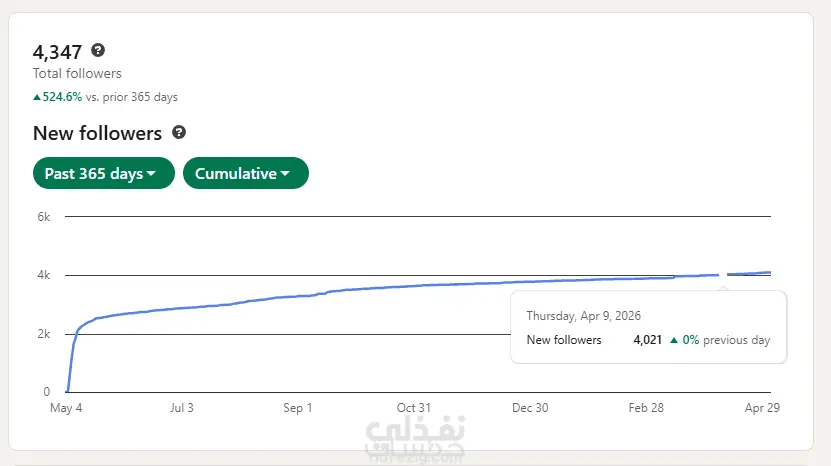Click caret arrow in Past 365 days pill

(151, 173)
